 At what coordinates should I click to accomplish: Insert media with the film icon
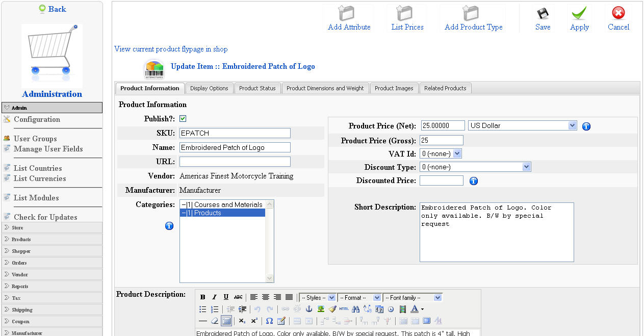[402, 309]
